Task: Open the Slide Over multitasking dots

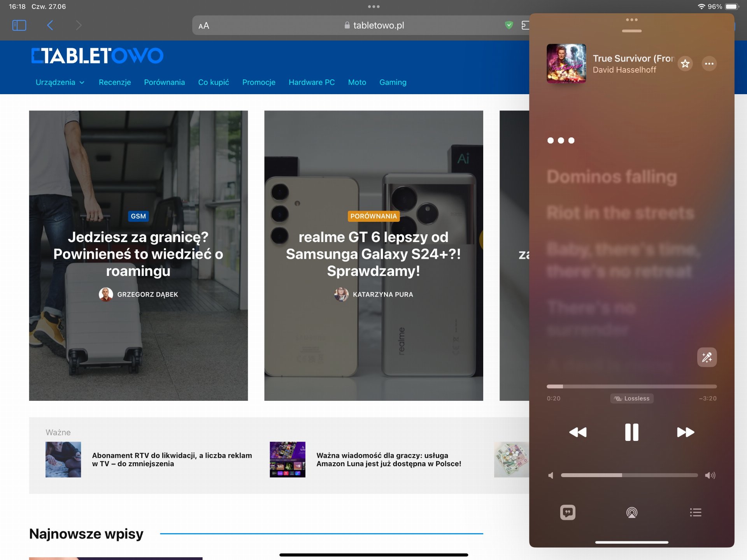Action: tap(631, 20)
